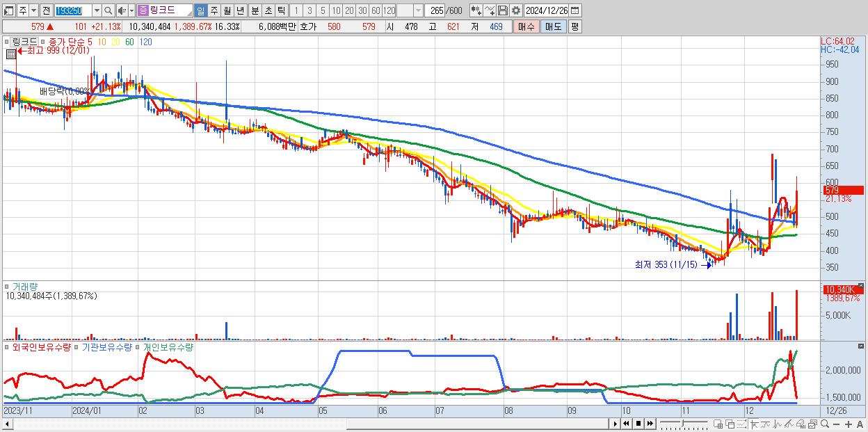Click the rewind double-arrow button
This screenshot has height=432, width=868.
(626, 424)
